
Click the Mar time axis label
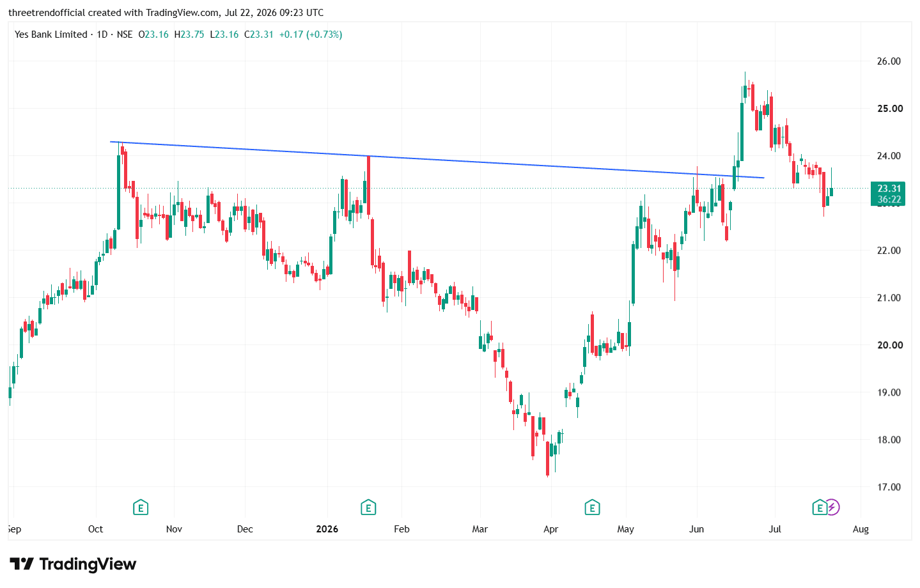click(x=479, y=529)
